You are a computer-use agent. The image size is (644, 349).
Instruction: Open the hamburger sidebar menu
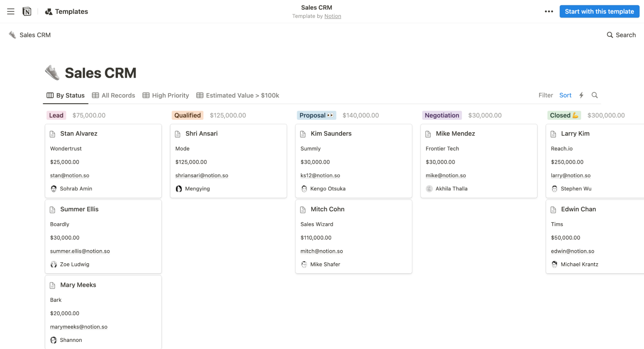(x=11, y=12)
